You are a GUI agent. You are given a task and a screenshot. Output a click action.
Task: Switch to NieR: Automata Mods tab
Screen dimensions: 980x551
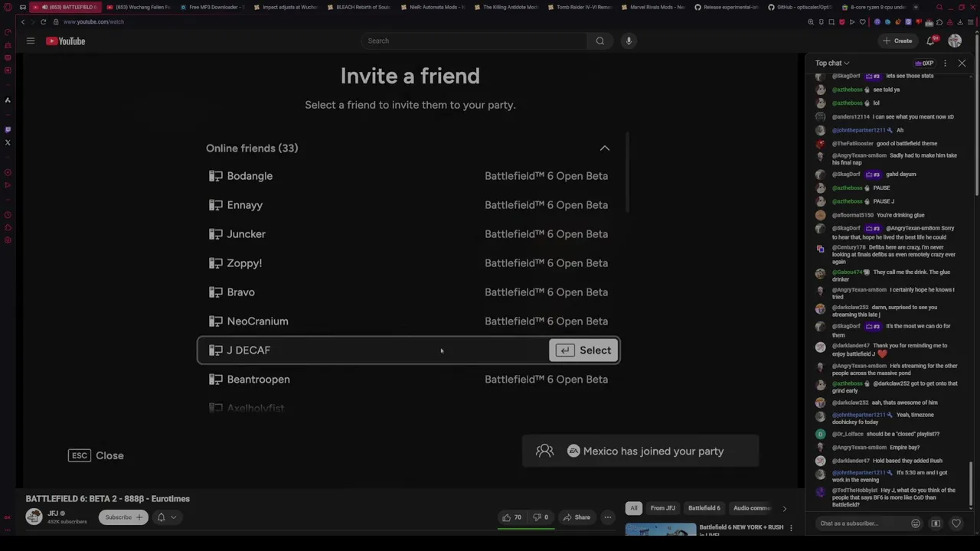point(433,7)
